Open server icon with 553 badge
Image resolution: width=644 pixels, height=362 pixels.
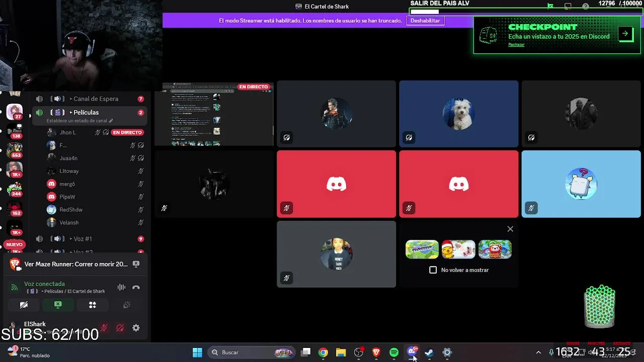click(14, 151)
